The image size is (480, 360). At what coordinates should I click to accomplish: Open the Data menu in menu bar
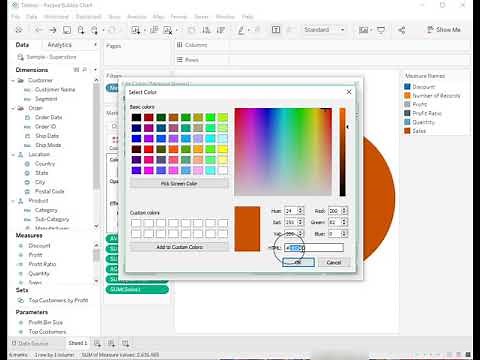click(x=31, y=17)
